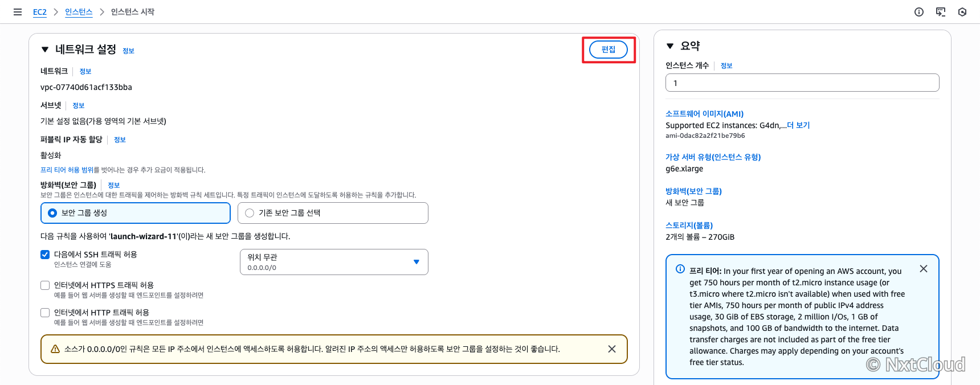This screenshot has height=385, width=980.
Task: Click AMI ID ami-0dac82a2f21be79b6 text
Action: [x=705, y=136]
